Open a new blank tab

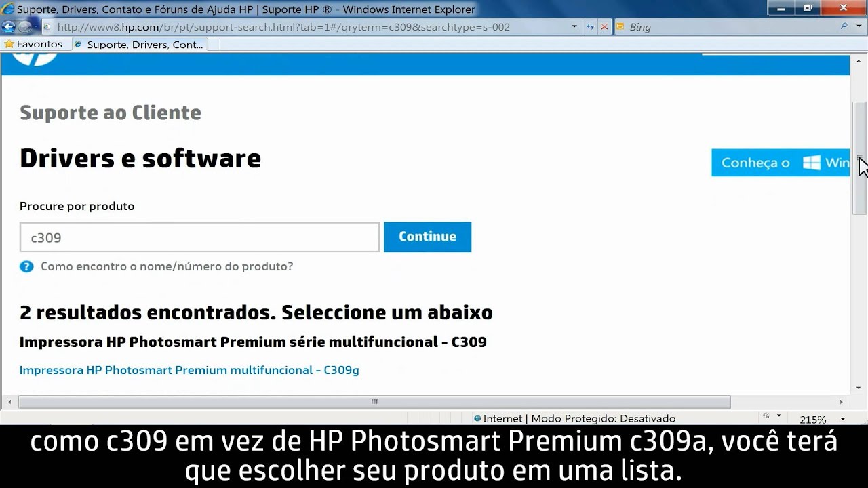pyautogui.click(x=213, y=45)
